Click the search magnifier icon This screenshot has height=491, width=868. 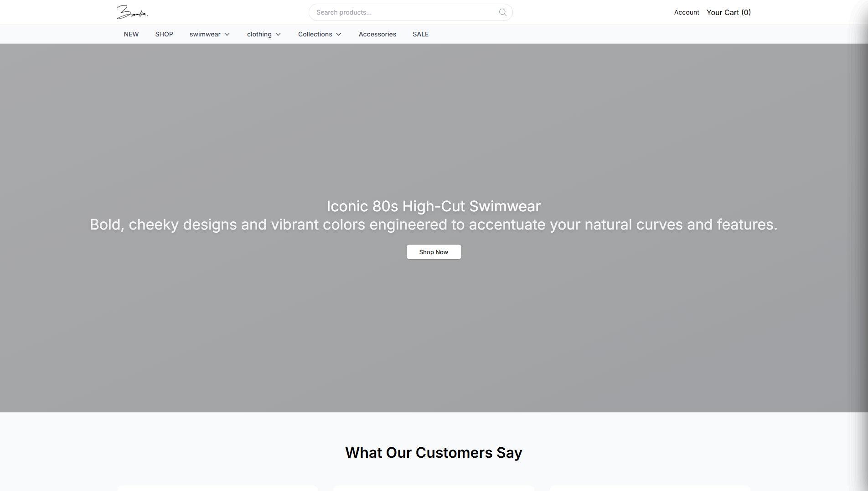[x=502, y=12]
